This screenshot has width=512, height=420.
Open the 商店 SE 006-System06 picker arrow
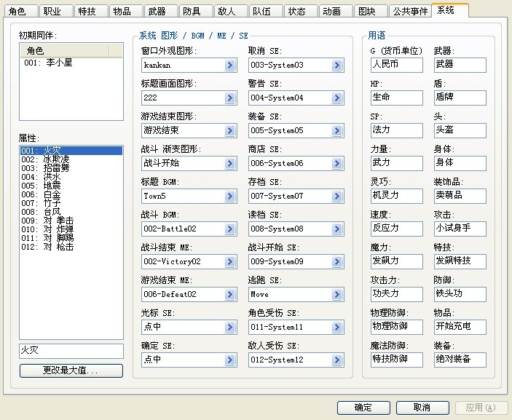coord(337,163)
